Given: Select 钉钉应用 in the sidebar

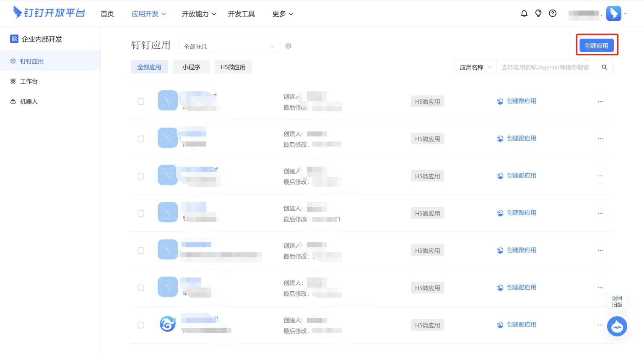Looking at the screenshot, I should coord(50,61).
